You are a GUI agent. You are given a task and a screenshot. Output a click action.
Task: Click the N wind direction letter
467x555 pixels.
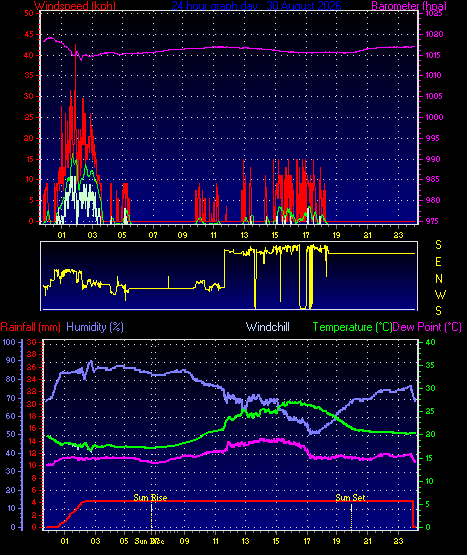[439, 279]
